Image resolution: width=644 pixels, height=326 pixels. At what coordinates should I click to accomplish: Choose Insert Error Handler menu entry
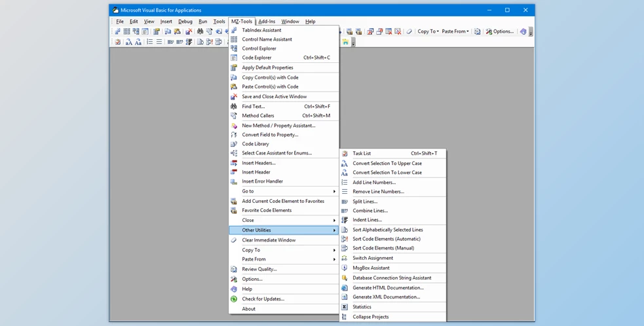point(284,181)
